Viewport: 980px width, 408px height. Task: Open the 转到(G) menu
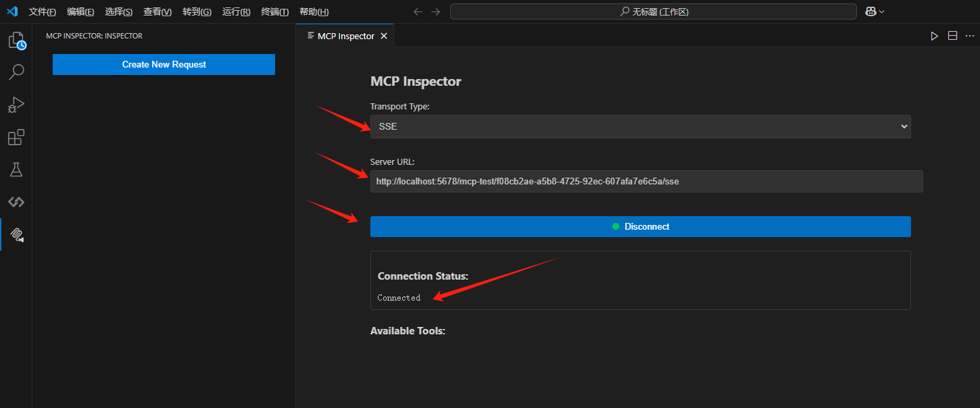197,11
